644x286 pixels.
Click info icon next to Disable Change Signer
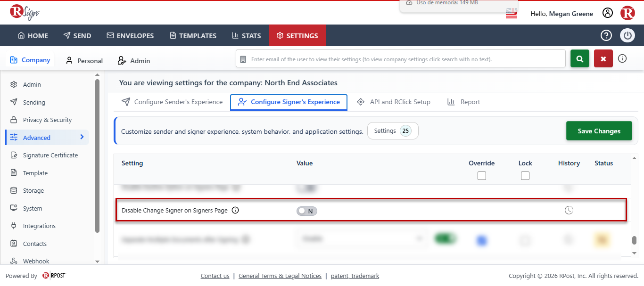pos(235,210)
